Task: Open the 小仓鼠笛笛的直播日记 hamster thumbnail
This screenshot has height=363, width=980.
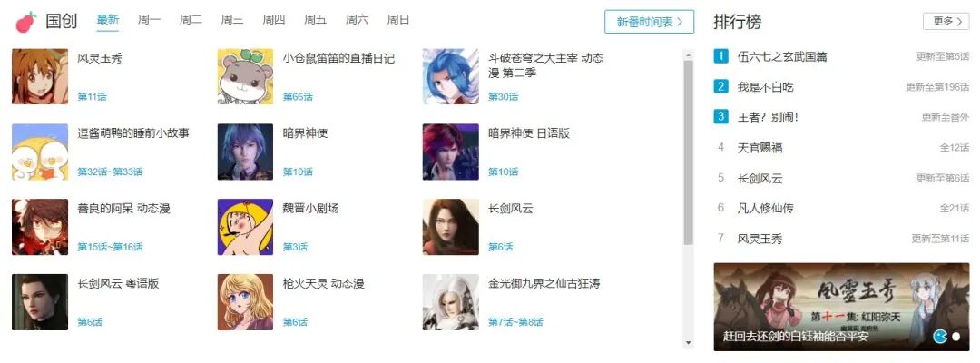Action: [245, 76]
